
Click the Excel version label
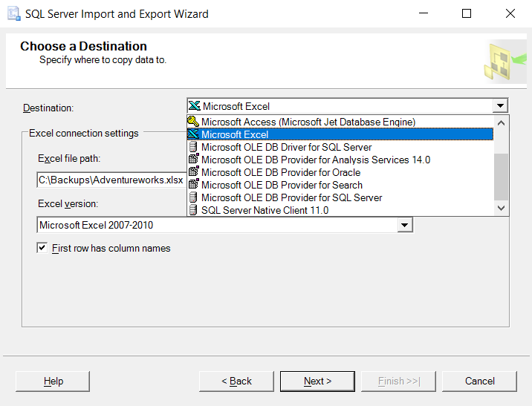(68, 203)
